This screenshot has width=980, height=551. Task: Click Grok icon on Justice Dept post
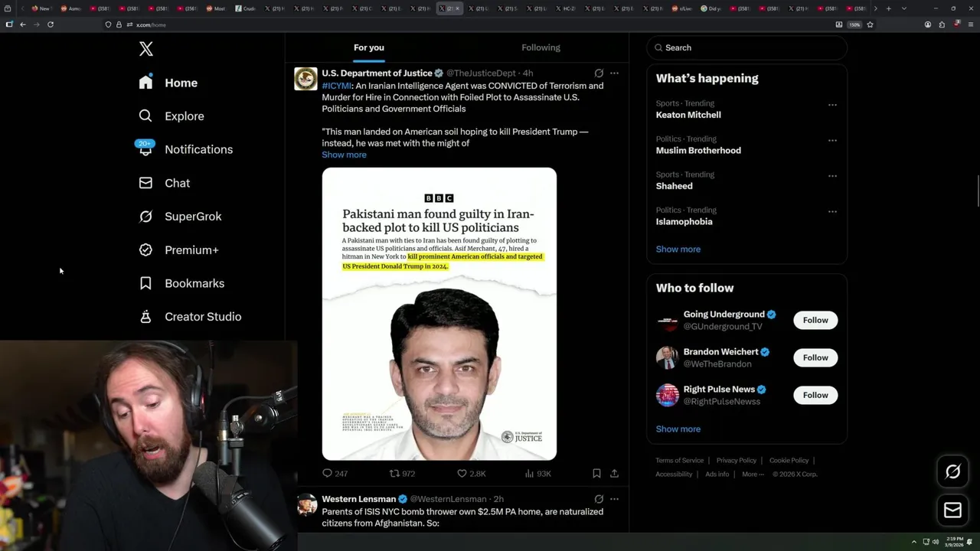pos(599,73)
